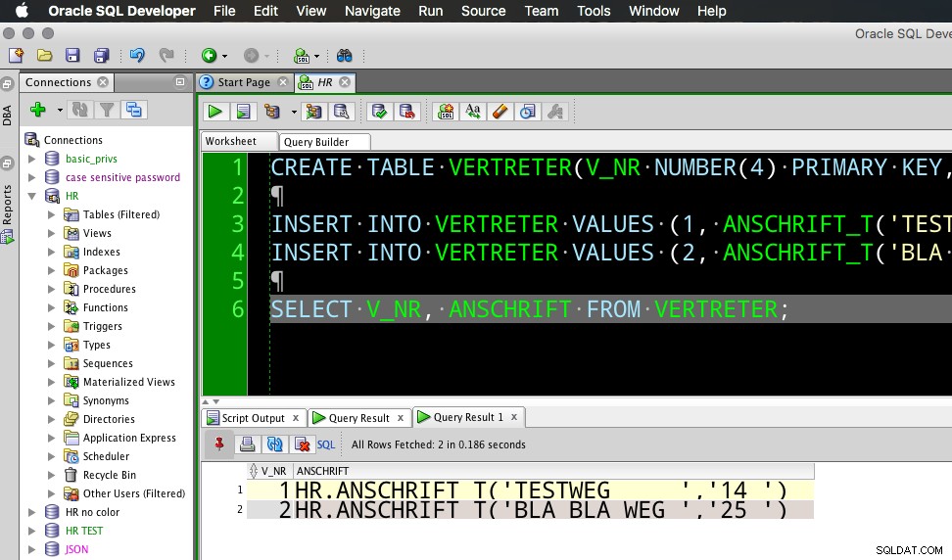This screenshot has height=560, width=952.
Task: Clear worksheet with eraser icon
Action: tap(500, 112)
